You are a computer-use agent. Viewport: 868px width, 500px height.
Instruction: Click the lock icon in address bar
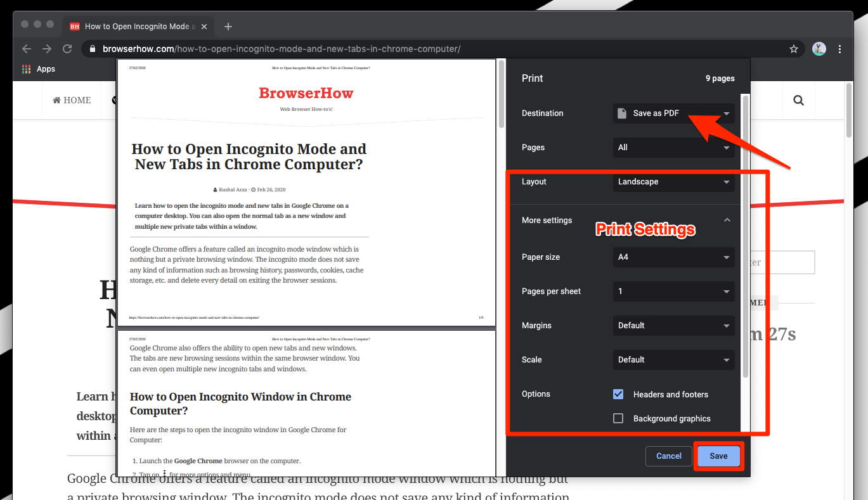coord(93,49)
